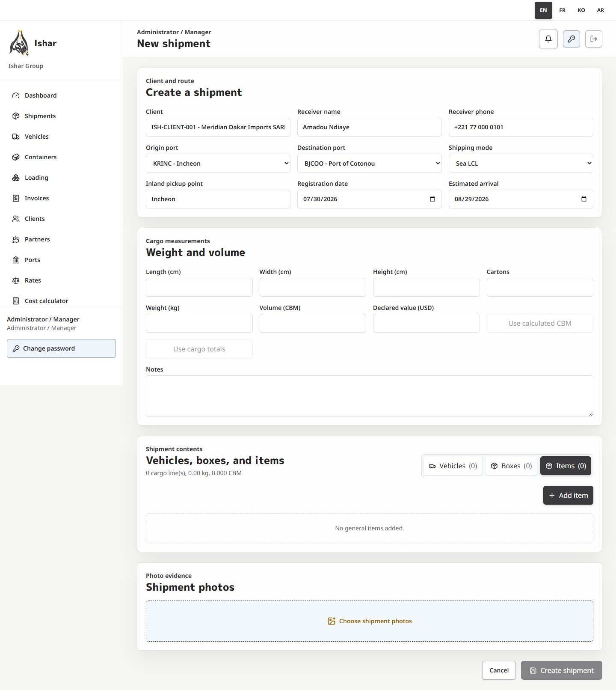Switch language to AR

(601, 10)
